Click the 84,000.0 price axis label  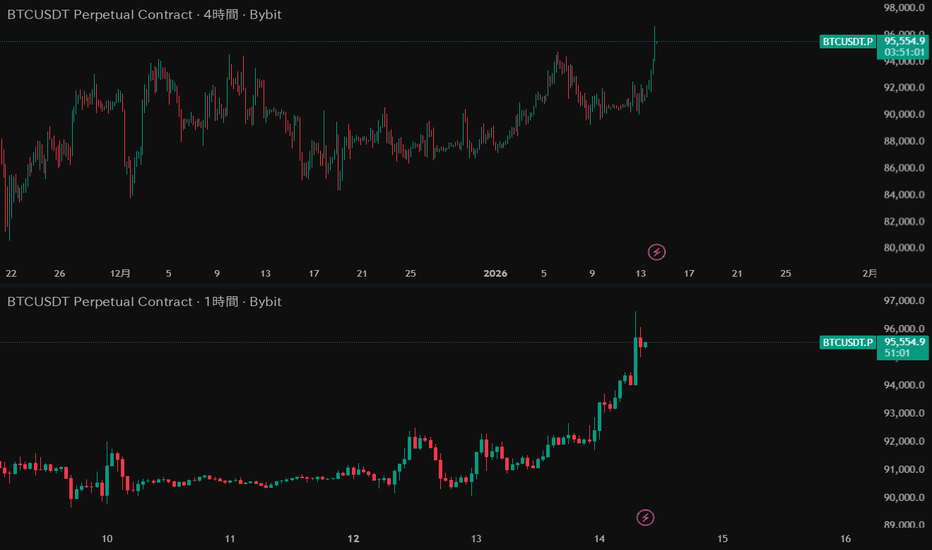pyautogui.click(x=904, y=194)
